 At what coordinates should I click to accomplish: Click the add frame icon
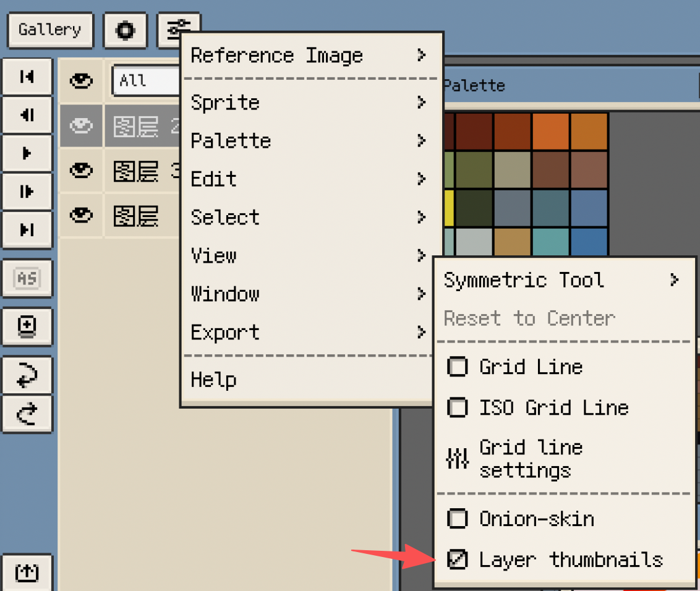27,326
